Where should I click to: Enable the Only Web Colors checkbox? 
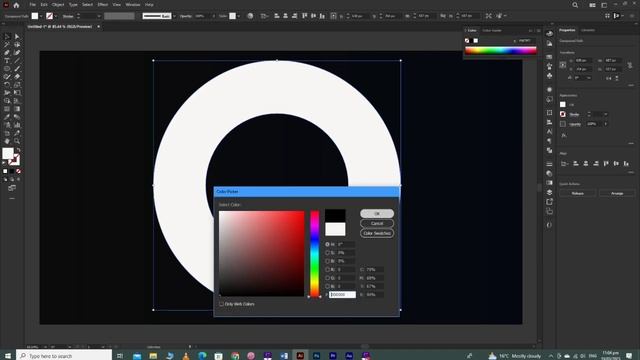[221, 304]
